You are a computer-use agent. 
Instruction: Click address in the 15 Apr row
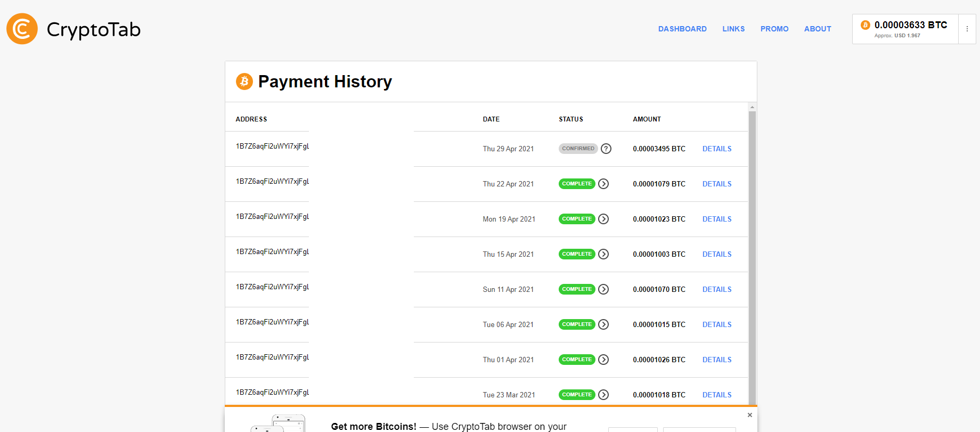(272, 252)
